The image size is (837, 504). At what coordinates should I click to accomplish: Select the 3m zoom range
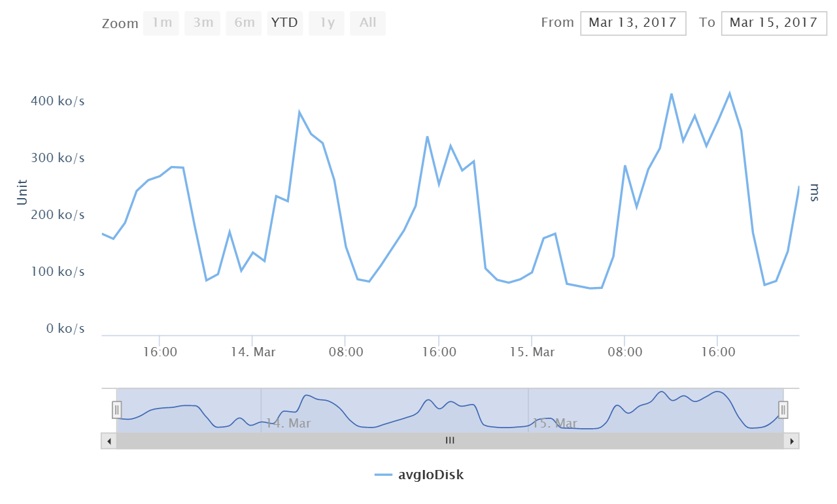coord(202,23)
